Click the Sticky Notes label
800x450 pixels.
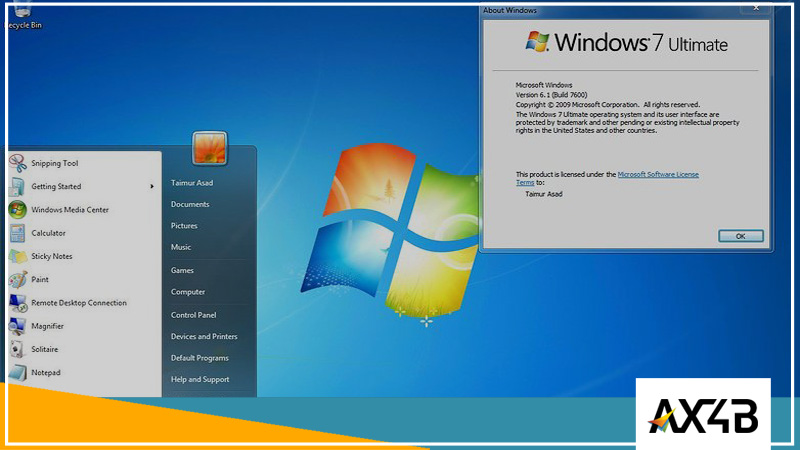coord(52,257)
